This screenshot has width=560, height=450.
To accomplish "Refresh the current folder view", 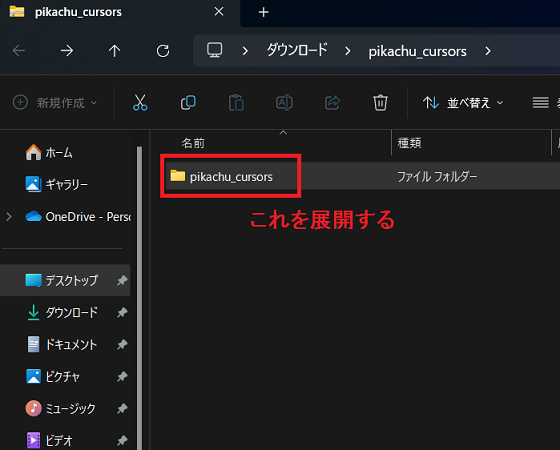I will (x=163, y=51).
